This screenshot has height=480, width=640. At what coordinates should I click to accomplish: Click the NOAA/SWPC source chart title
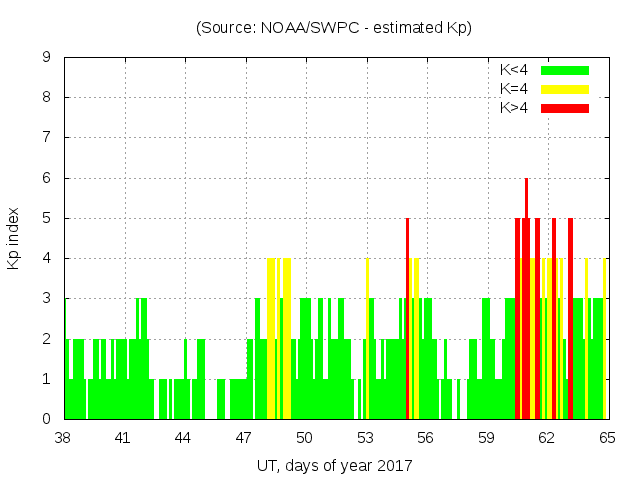pyautogui.click(x=334, y=28)
